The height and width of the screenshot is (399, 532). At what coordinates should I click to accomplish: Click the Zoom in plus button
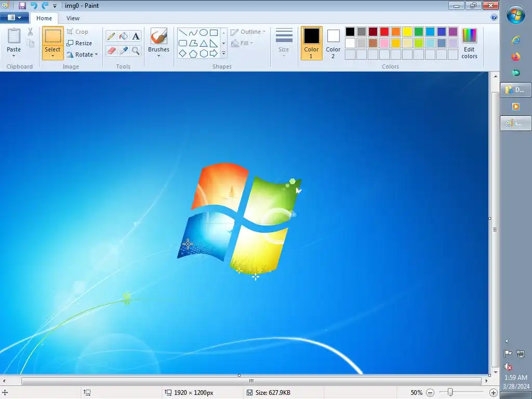tap(494, 393)
